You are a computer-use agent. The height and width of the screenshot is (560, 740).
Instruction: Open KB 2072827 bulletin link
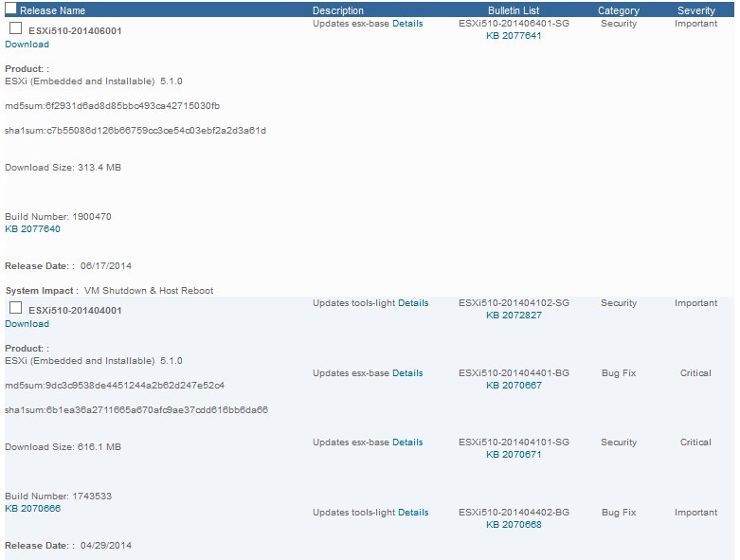click(514, 316)
